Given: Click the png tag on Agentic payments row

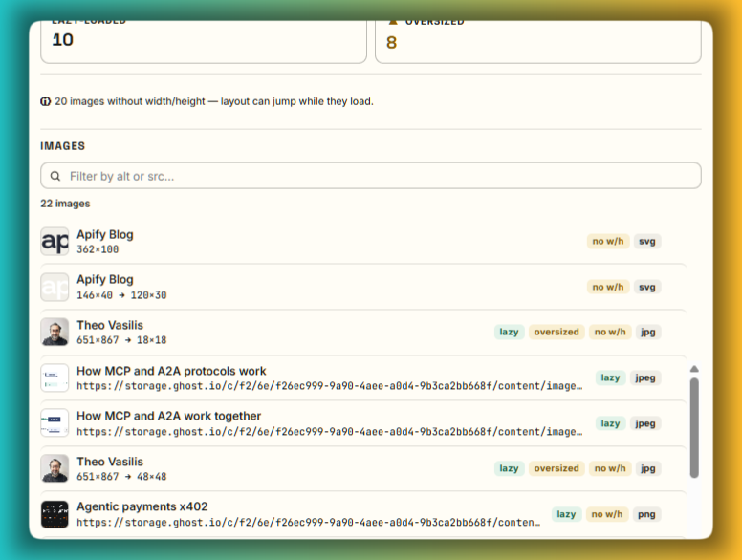Looking at the screenshot, I should 646,514.
